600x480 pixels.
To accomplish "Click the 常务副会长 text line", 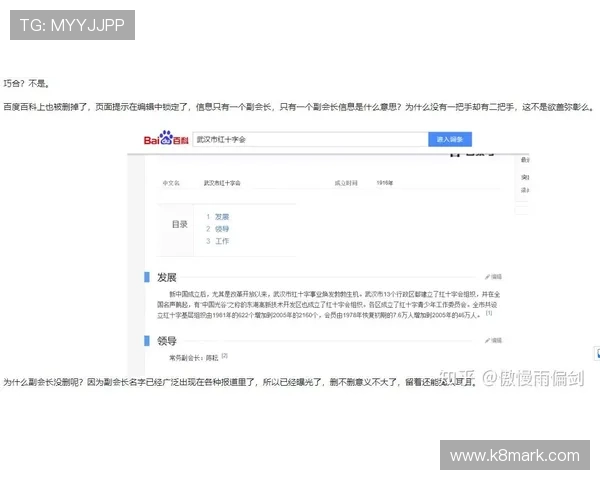I will (194, 358).
